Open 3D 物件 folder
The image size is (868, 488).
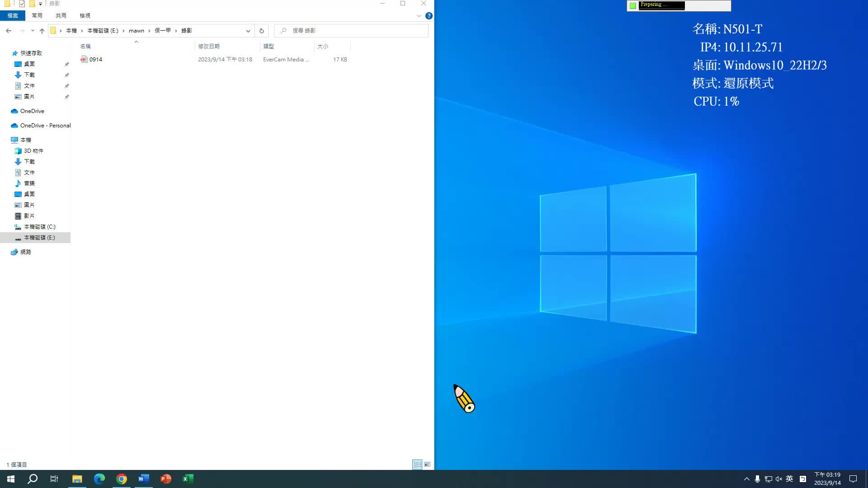point(33,151)
